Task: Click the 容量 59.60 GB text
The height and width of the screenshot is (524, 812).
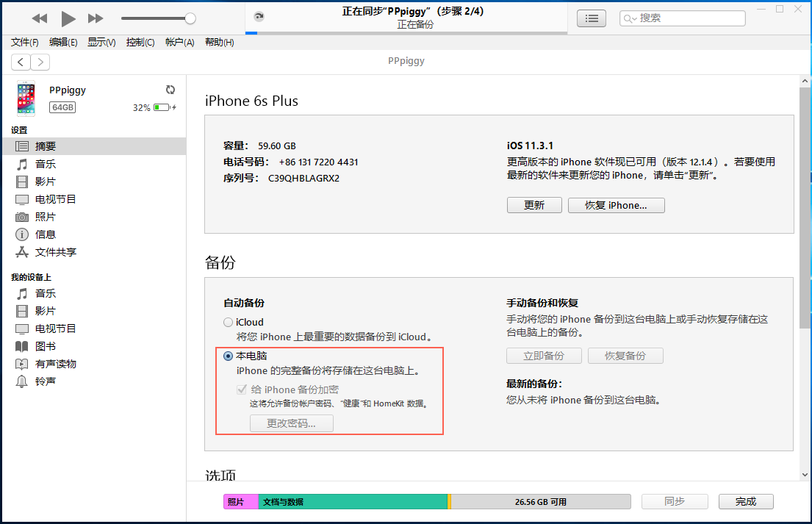Action: (x=259, y=146)
